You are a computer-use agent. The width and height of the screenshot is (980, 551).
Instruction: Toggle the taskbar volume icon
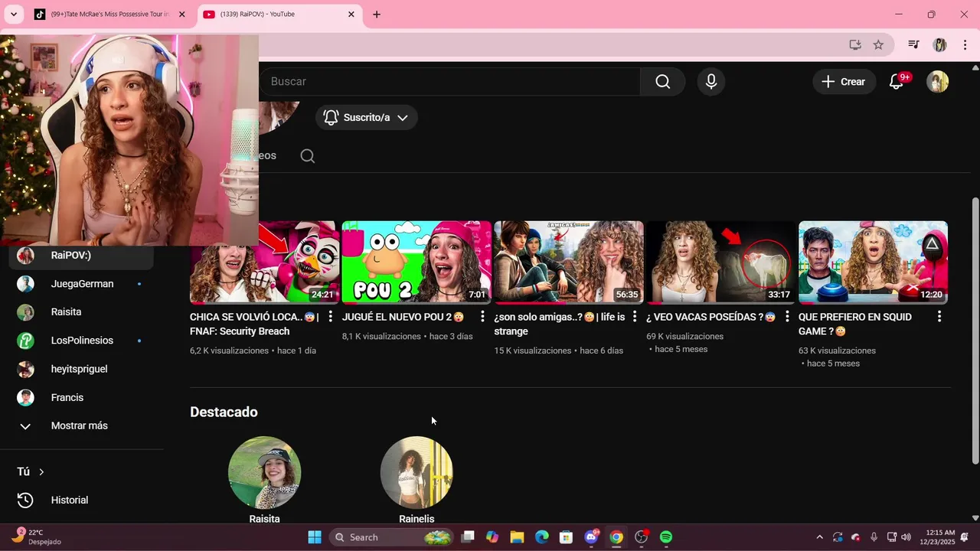coord(906,537)
